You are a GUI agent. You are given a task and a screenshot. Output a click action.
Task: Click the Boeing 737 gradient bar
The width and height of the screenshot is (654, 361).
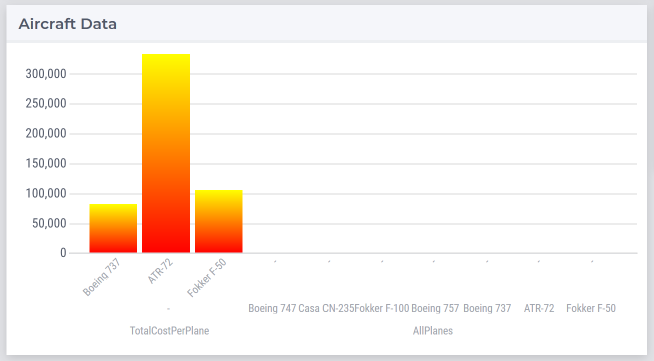tap(113, 228)
